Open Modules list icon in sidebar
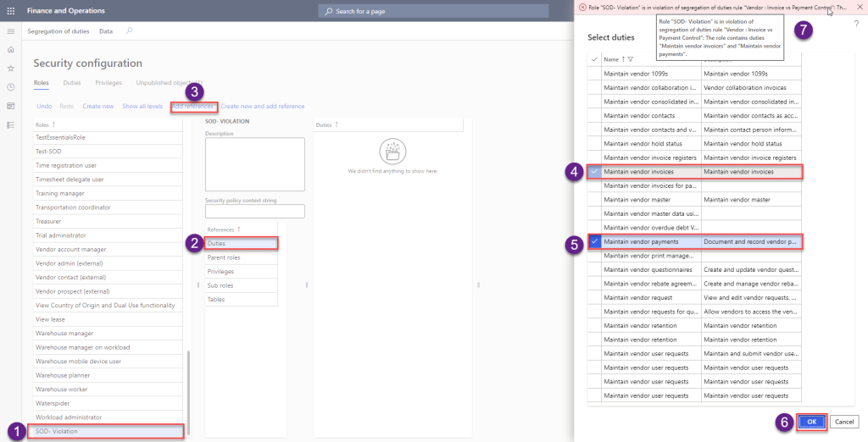This screenshot has height=442, width=868. click(11, 124)
